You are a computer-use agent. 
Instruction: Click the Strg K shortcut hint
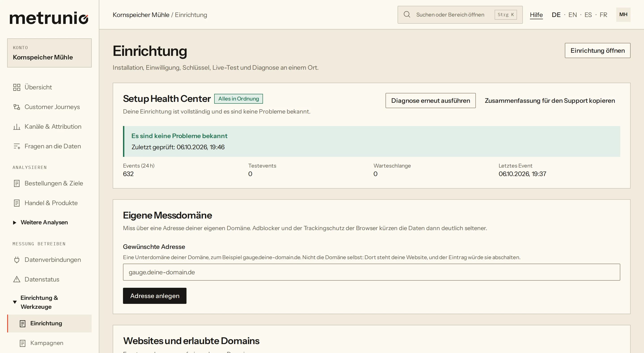pos(506,15)
